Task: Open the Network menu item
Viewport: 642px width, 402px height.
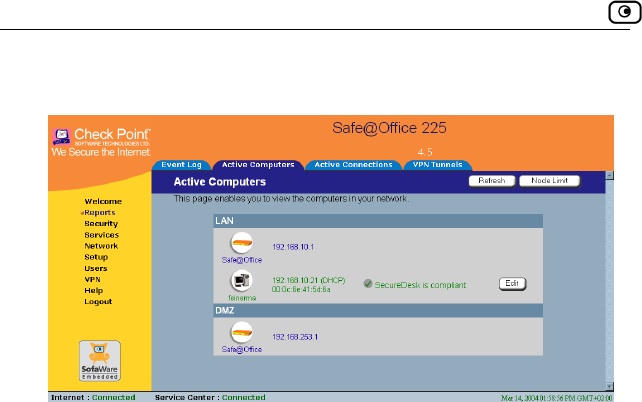Action: point(101,246)
